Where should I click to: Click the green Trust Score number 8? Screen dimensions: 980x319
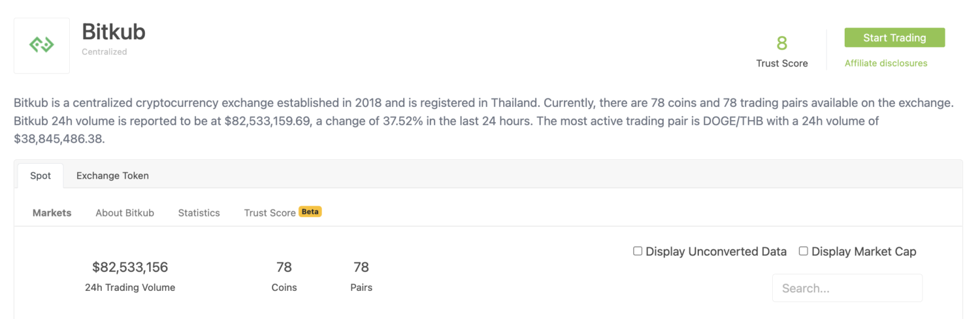tap(781, 44)
